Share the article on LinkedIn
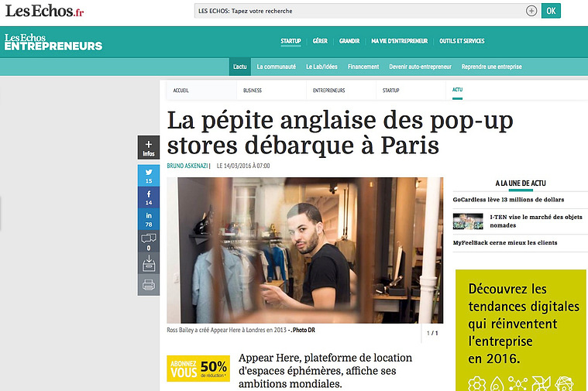The height and width of the screenshot is (391, 588). point(149,219)
